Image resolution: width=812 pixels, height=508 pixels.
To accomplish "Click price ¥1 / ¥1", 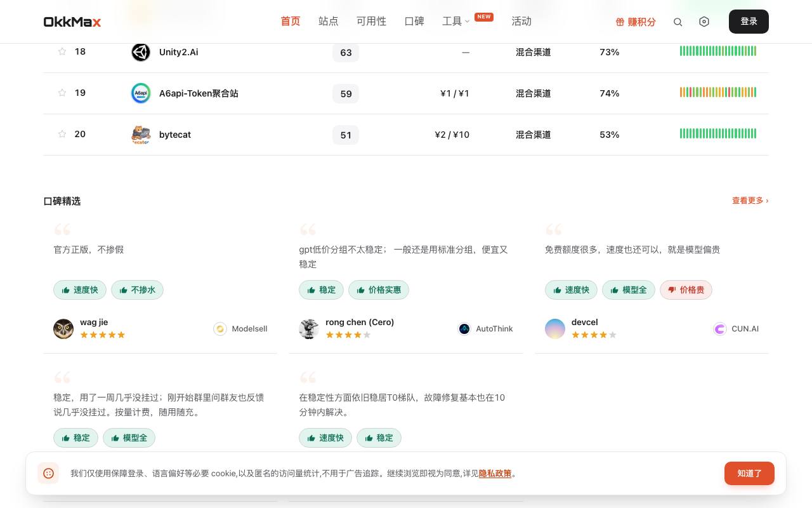I will 455,93.
